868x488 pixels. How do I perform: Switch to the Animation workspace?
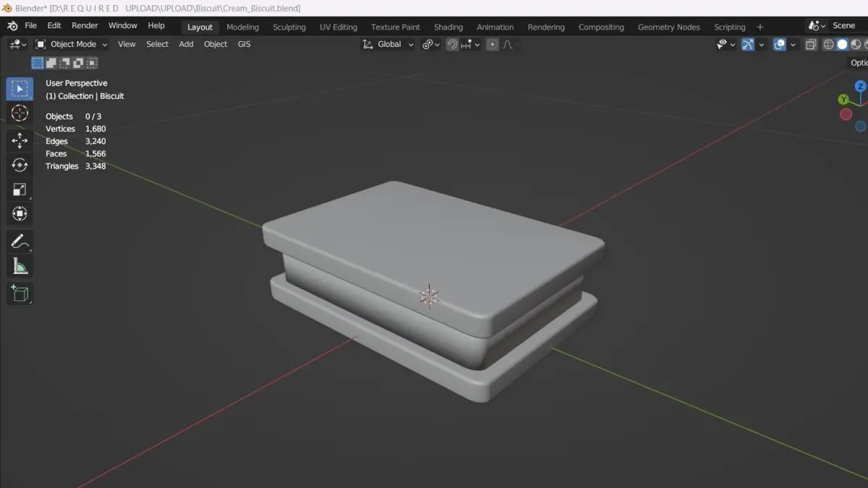(x=495, y=27)
